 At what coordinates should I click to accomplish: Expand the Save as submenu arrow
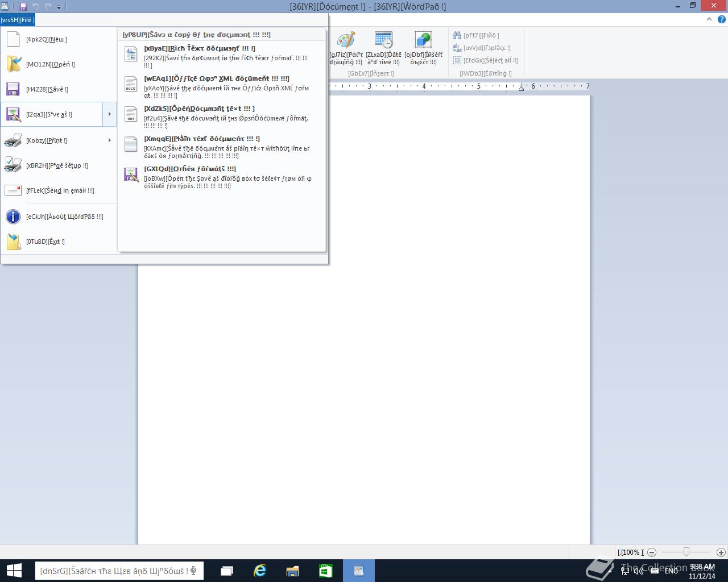(x=109, y=114)
